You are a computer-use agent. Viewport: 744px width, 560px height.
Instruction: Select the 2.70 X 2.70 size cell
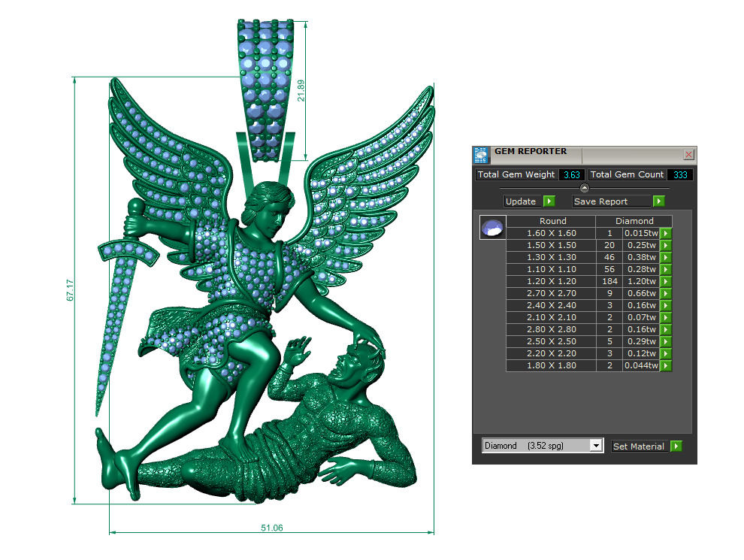click(x=552, y=293)
